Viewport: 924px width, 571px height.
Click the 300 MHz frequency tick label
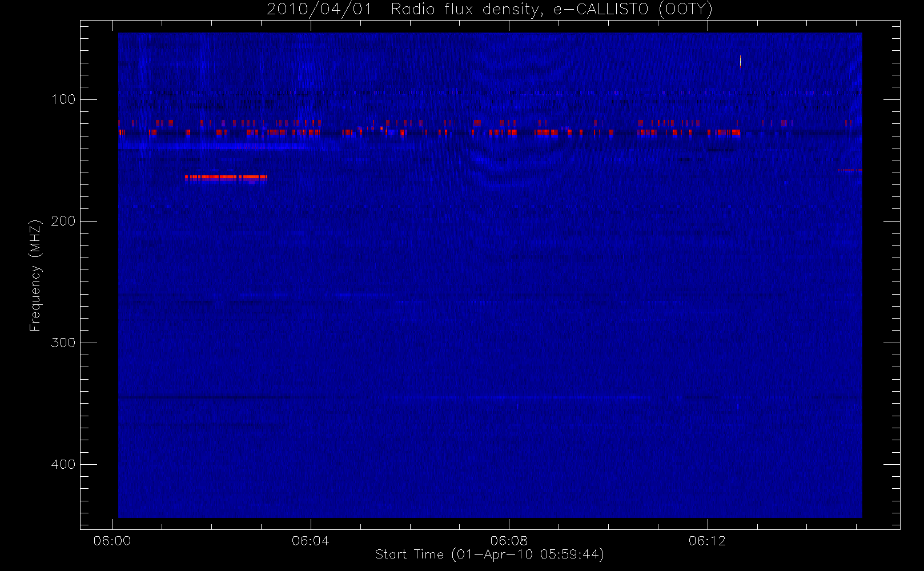click(63, 343)
